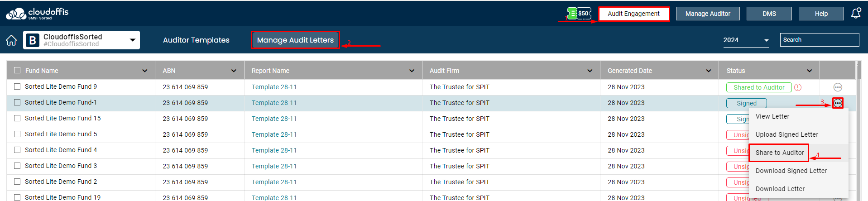
Task: Open the 2024 year dropdown
Action: [x=746, y=40]
